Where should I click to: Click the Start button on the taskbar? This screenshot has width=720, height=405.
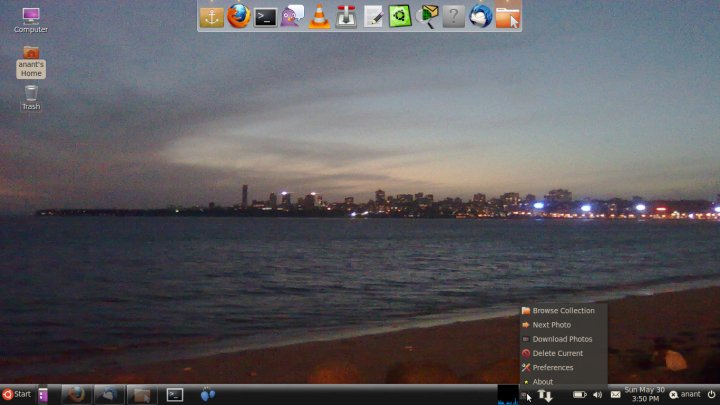point(17,395)
